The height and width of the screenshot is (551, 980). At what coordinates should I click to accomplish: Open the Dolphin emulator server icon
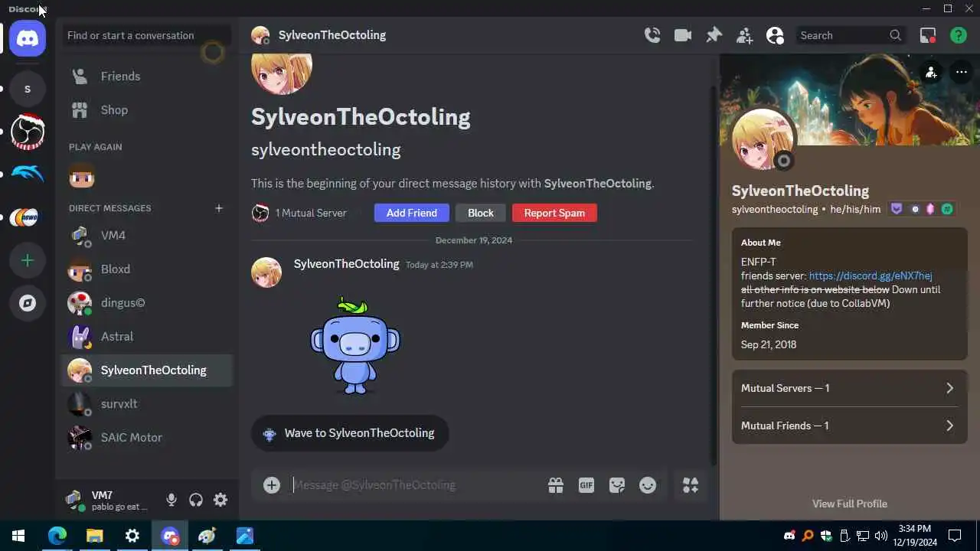click(28, 174)
